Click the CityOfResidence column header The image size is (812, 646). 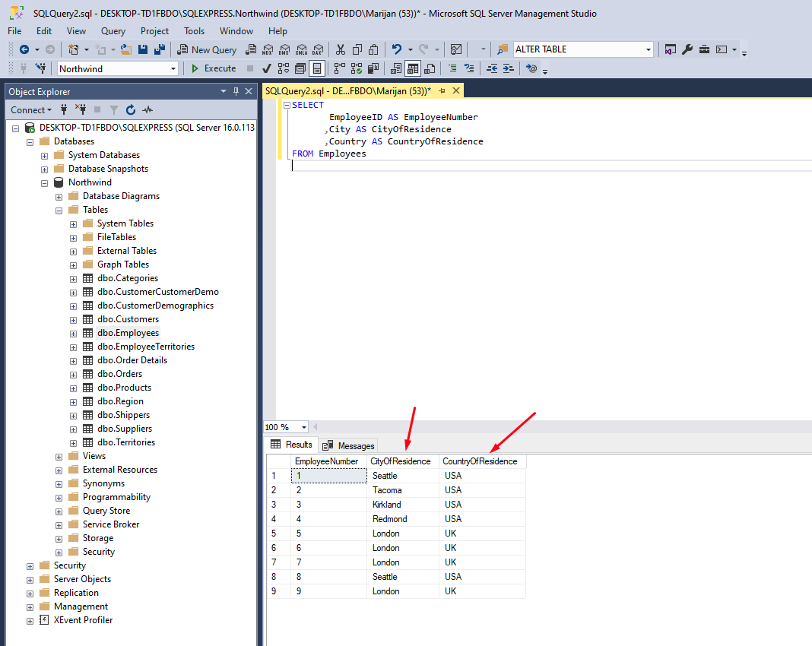point(403,461)
